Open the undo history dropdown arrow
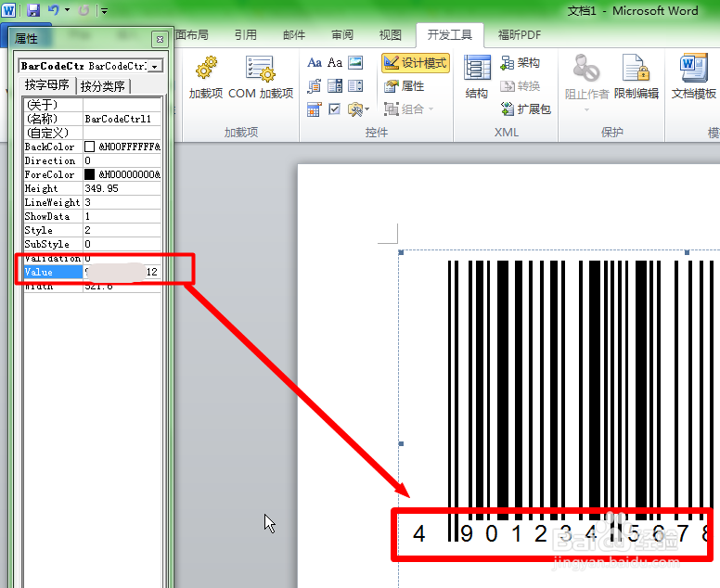The height and width of the screenshot is (588, 720). 67,9
